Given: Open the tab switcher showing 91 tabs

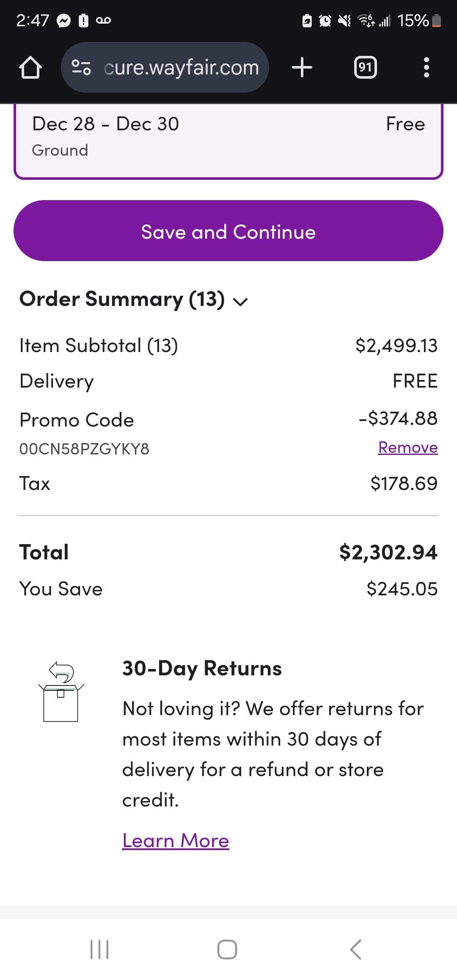Looking at the screenshot, I should tap(365, 67).
